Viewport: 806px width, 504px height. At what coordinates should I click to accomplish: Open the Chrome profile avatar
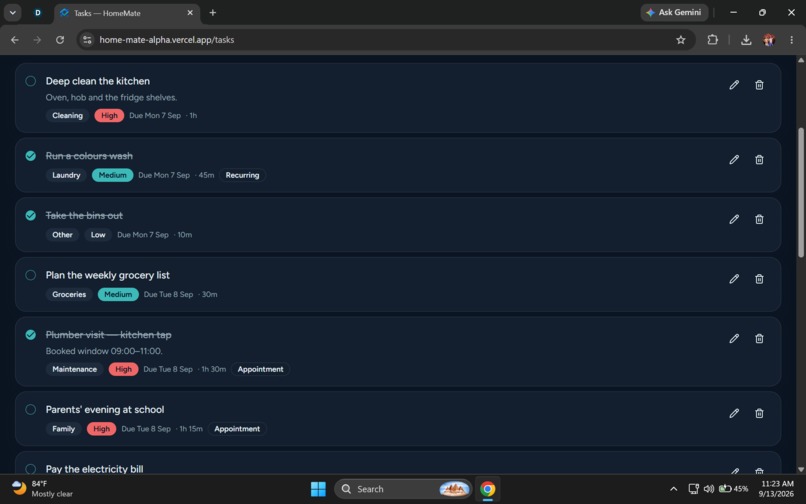[x=769, y=40]
